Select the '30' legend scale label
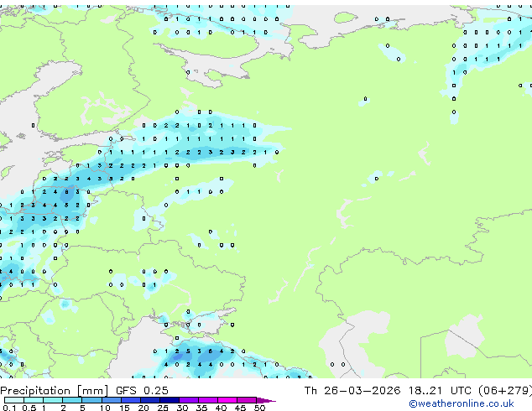Image resolution: width=532 pixels, height=411 pixels. pos(182,408)
